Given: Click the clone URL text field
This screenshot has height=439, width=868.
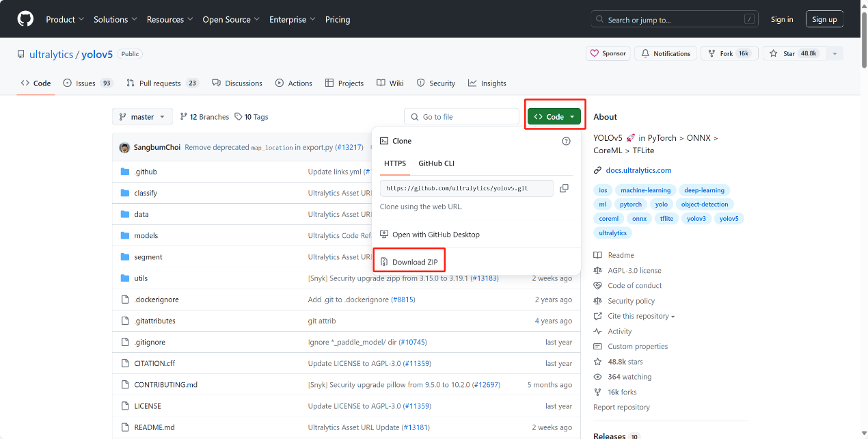Looking at the screenshot, I should tap(466, 188).
